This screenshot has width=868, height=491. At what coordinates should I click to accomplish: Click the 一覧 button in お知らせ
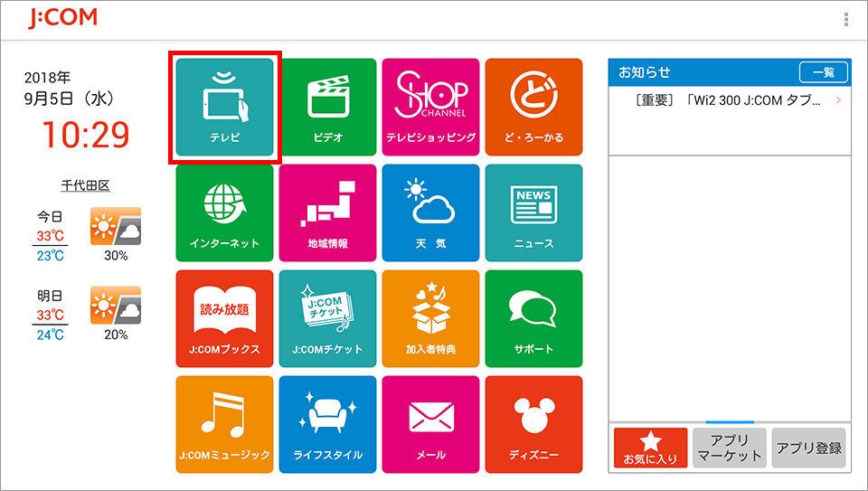tap(823, 72)
